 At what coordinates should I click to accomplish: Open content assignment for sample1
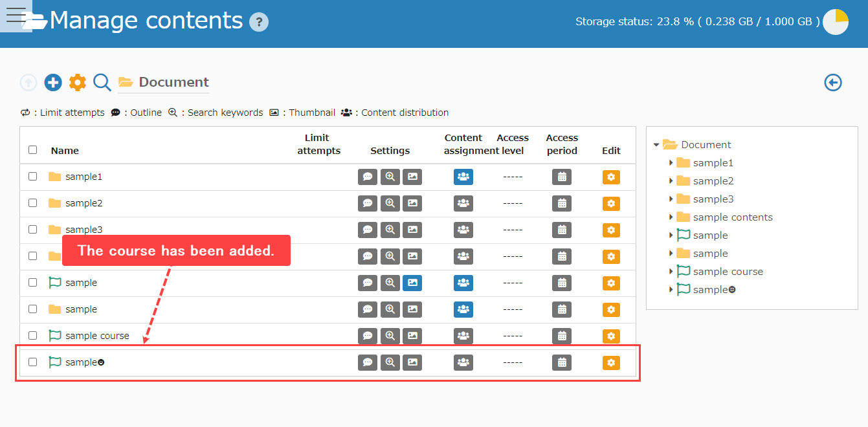[x=463, y=177]
